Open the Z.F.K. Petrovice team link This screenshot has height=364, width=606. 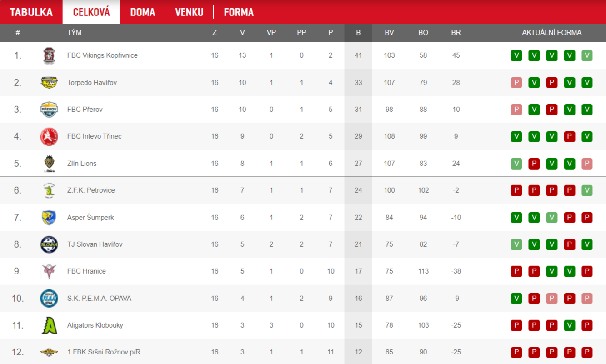91,190
